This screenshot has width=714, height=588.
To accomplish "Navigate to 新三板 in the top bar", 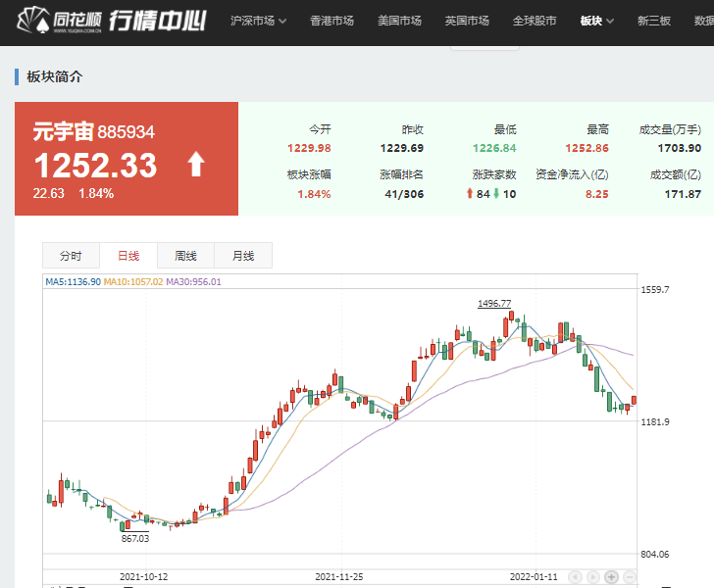I will click(x=654, y=21).
